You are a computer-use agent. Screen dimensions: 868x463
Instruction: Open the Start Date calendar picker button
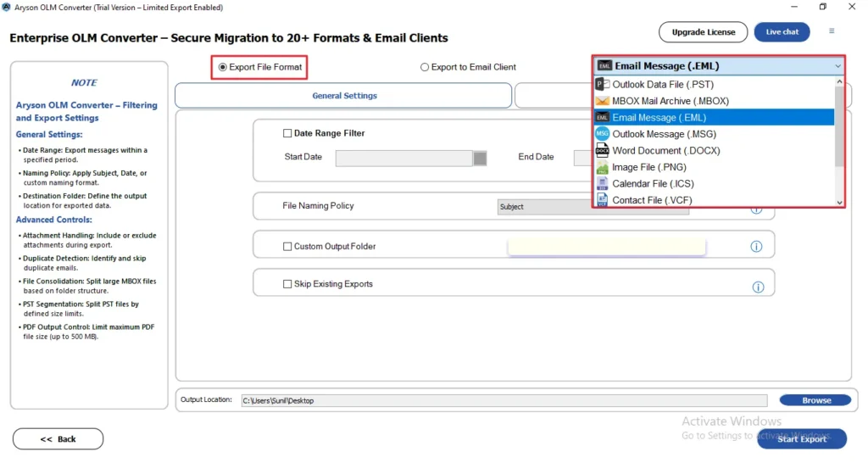(x=480, y=159)
